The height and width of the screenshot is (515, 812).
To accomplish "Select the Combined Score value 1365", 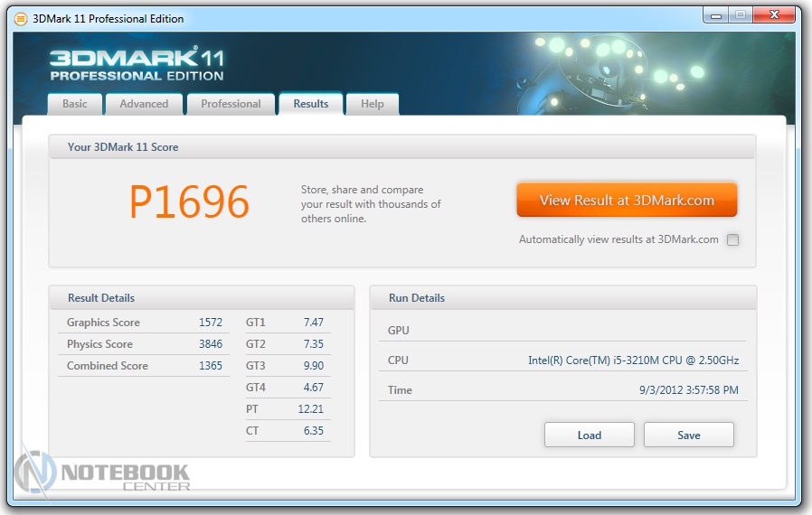I will click(211, 366).
